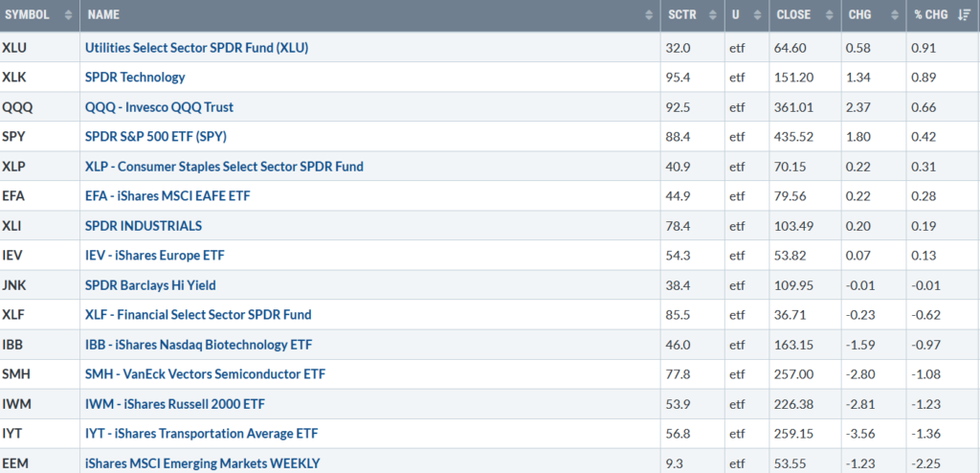This screenshot has height=473, width=980.
Task: Open XLP Consumer Staples Select Sector link
Action: [x=224, y=167]
